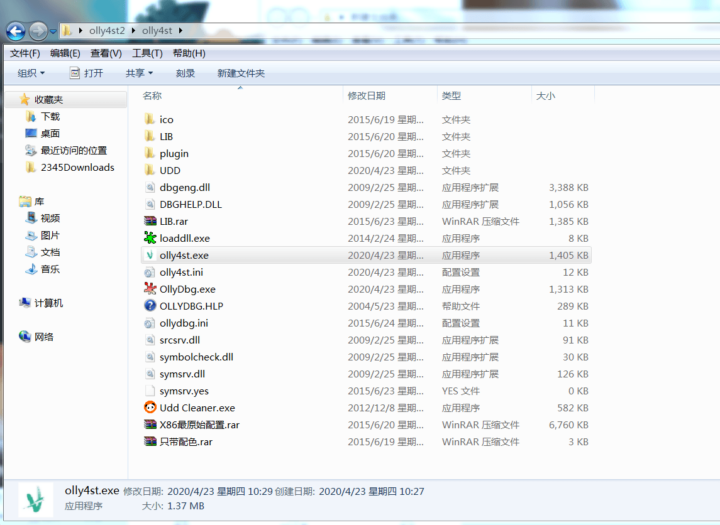This screenshot has height=525, width=720.
Task: Select 库 in the navigation pane
Action: [39, 202]
